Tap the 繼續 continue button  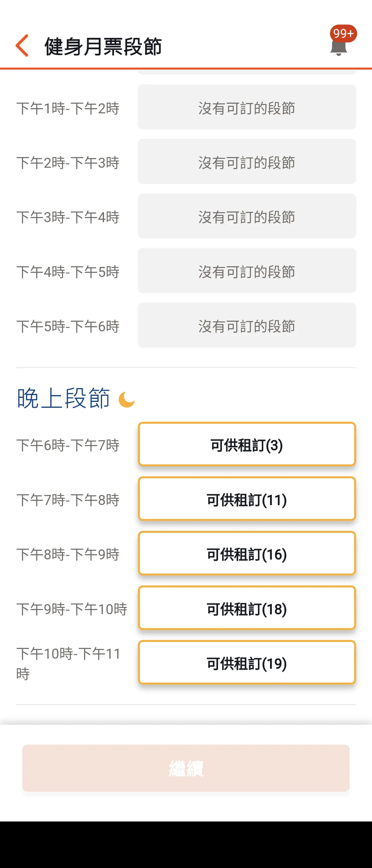(186, 768)
